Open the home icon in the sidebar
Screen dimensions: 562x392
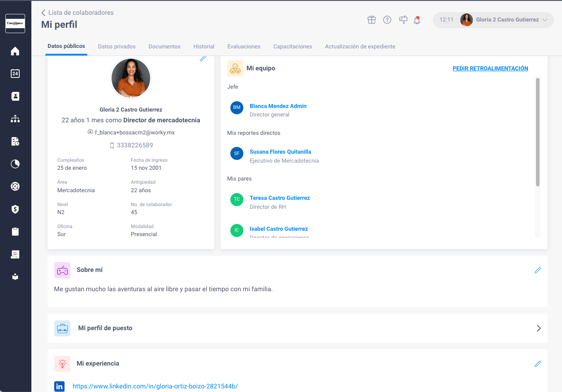click(x=15, y=51)
